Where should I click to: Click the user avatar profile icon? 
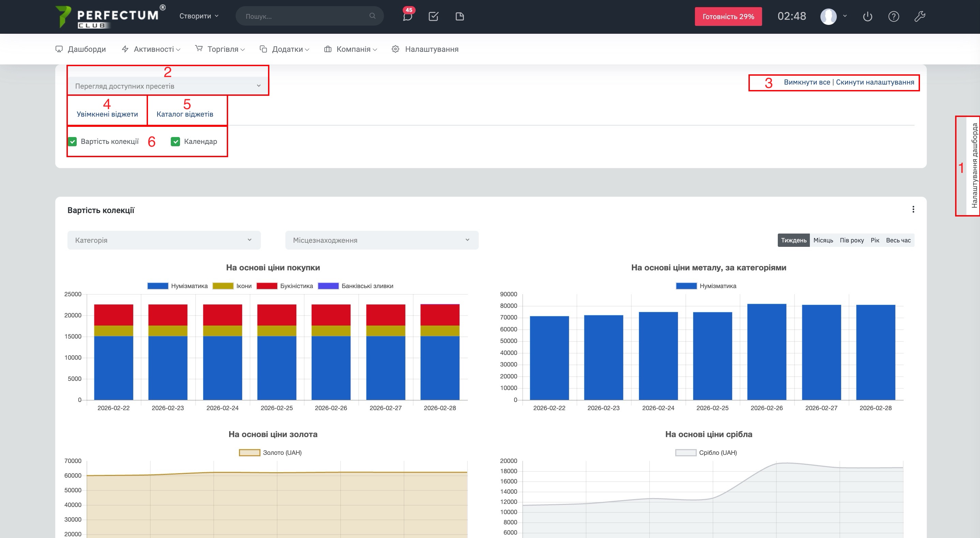[x=828, y=16]
